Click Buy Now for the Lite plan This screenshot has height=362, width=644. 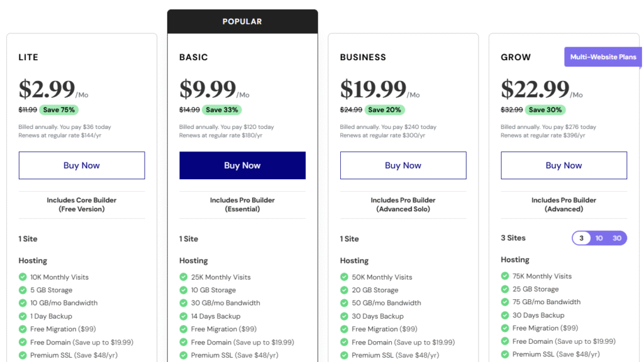[x=82, y=165]
